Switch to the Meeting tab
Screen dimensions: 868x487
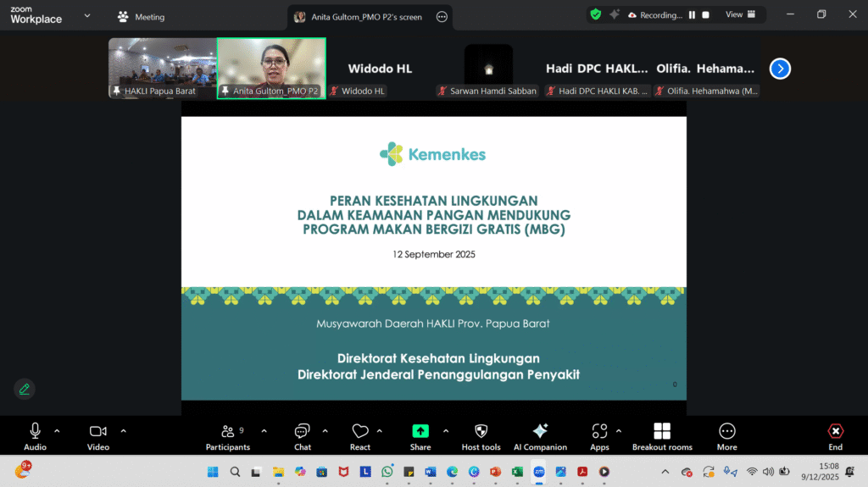[141, 17]
